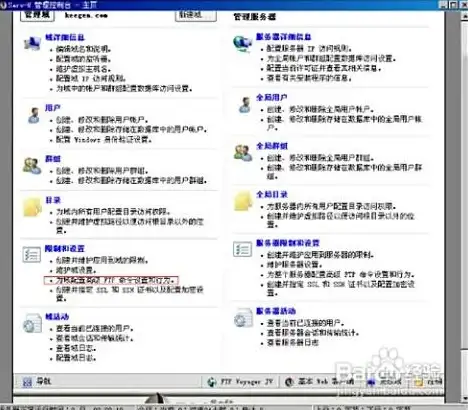This screenshot has width=468, height=410.
Task: Open the 服务器限制和设置 heading link
Action: [x=288, y=243]
